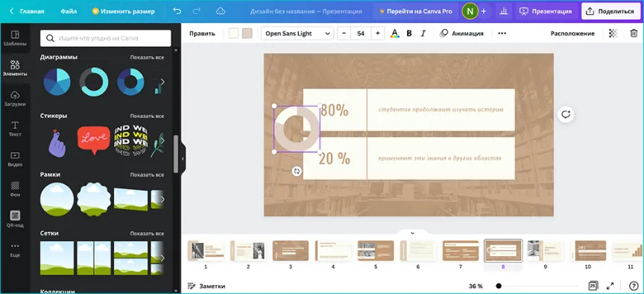Insert the red Love speech bubble sticker

(94, 140)
